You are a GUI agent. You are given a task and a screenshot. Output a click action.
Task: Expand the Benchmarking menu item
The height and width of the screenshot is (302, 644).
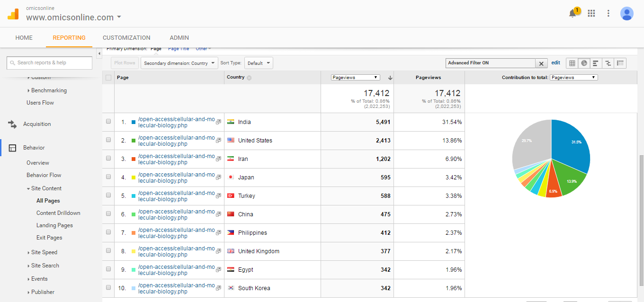(47, 90)
